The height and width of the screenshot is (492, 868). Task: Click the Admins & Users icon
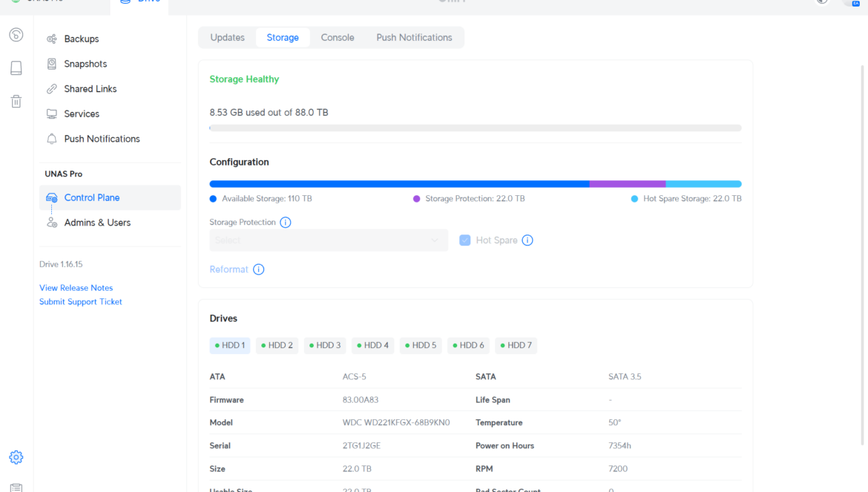[x=51, y=223]
